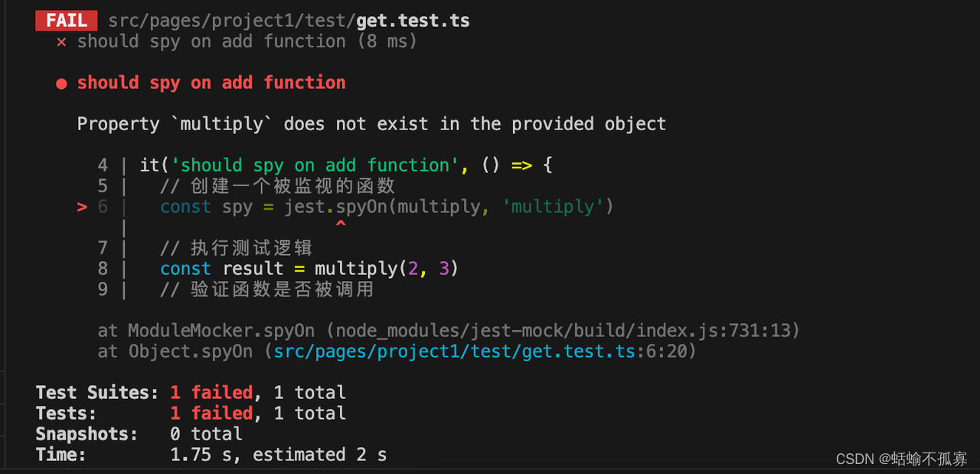Click the red caret under spyOn
This screenshot has width=980, height=474.
click(x=341, y=225)
